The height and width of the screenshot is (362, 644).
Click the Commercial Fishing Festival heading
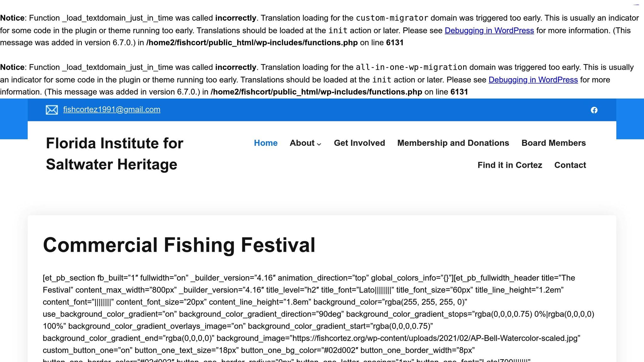[x=179, y=246]
